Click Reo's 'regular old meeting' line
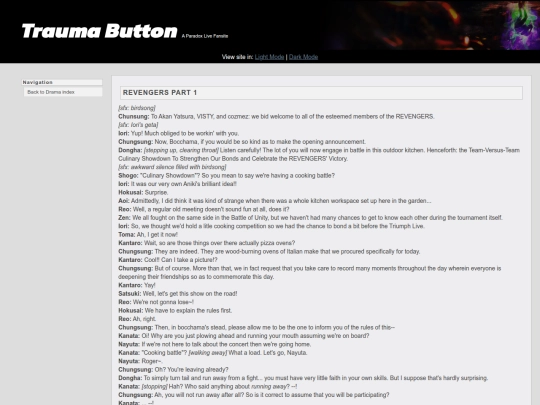Screen dimensions: 540x405 click(x=204, y=209)
